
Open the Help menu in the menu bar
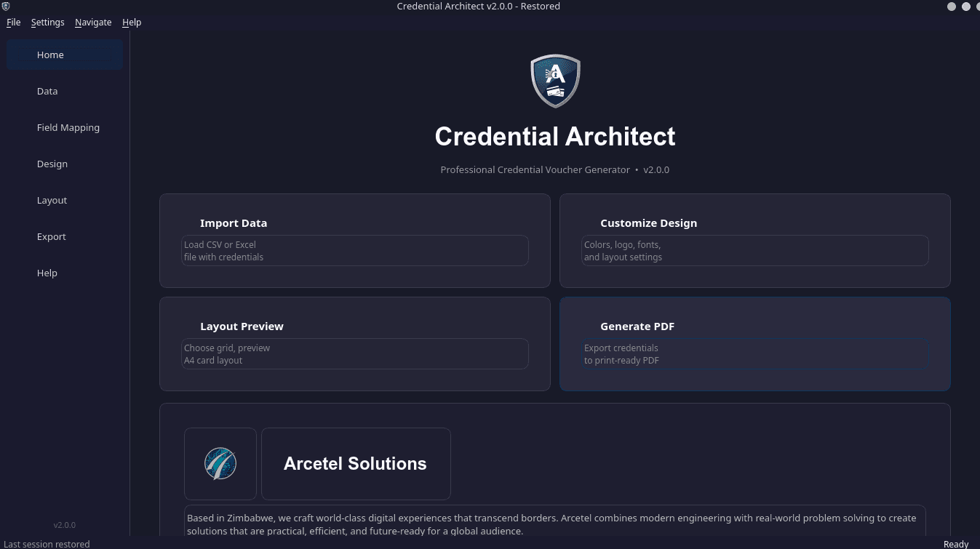(x=132, y=22)
